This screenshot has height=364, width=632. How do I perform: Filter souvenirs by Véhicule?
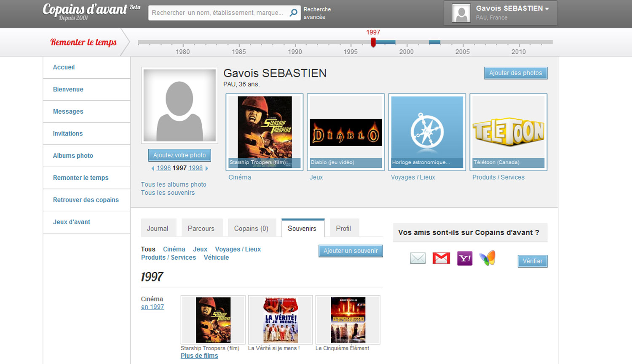[x=216, y=258]
